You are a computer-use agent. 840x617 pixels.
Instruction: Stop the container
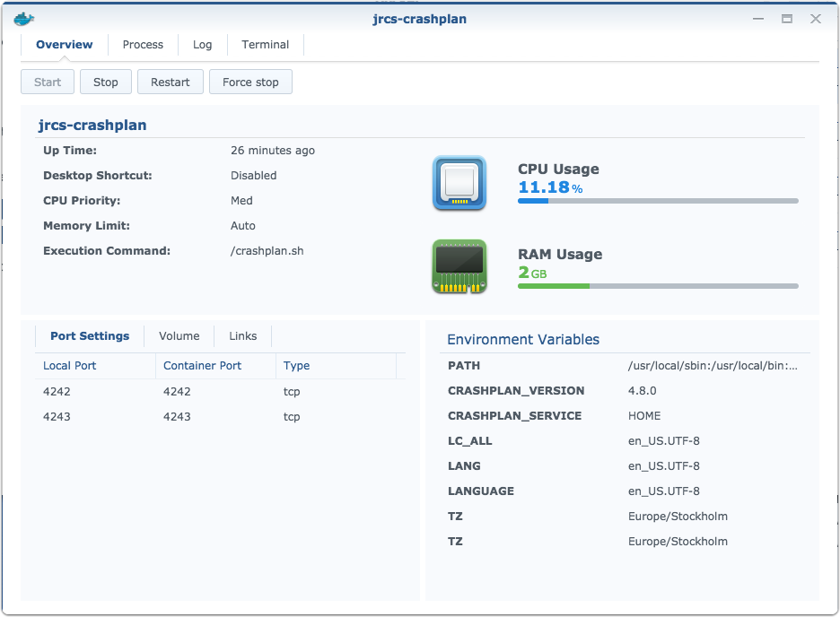coord(106,82)
